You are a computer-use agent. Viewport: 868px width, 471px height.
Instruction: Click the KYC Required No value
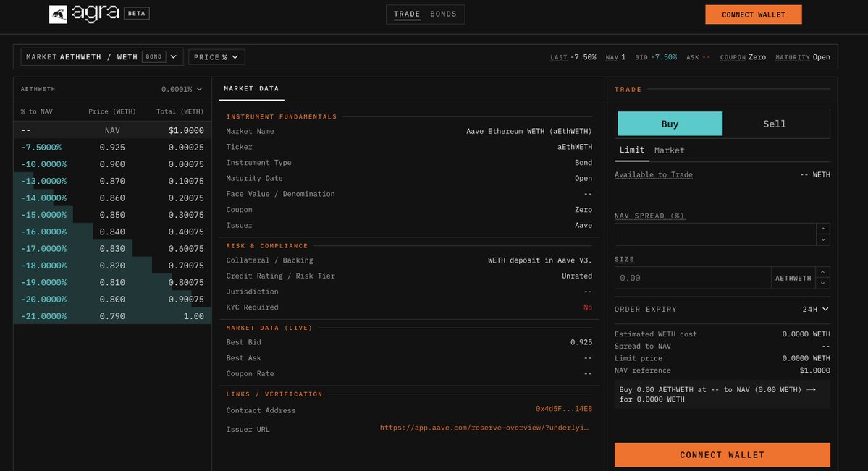click(x=588, y=307)
